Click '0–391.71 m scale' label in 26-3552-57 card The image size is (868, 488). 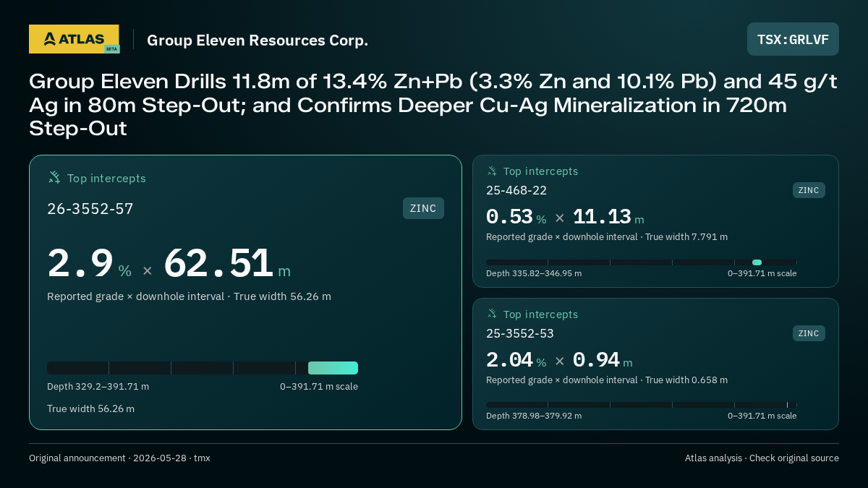tap(319, 386)
